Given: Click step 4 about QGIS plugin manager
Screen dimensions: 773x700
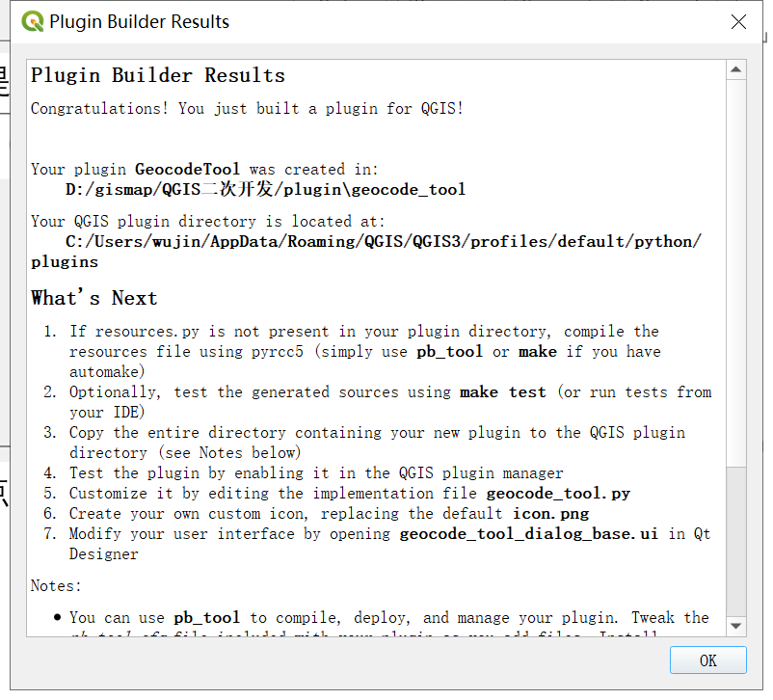Looking at the screenshot, I should point(316,472).
